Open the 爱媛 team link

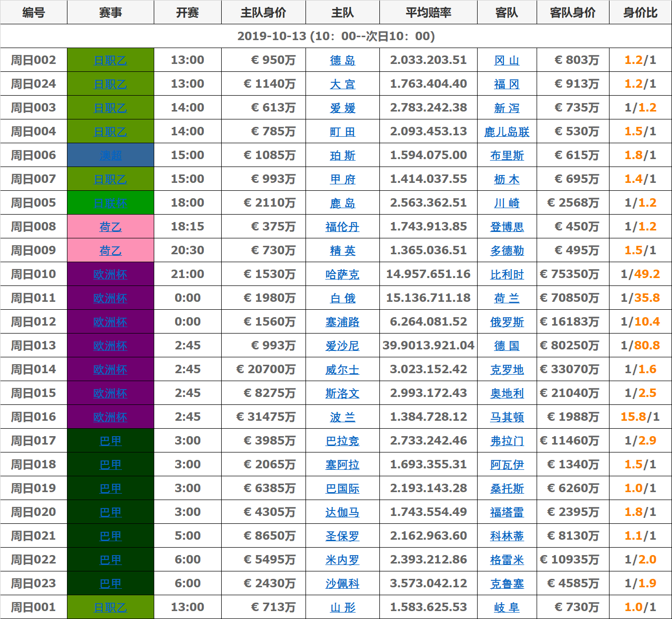point(343,108)
